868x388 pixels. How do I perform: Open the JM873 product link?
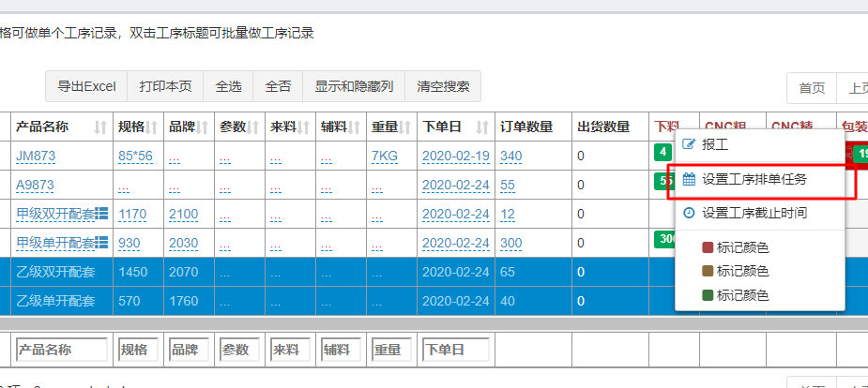[35, 156]
